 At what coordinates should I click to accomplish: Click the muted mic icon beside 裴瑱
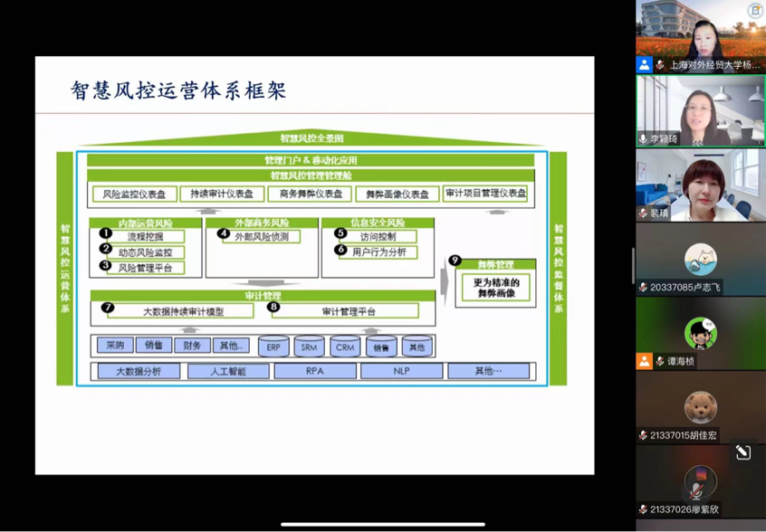pyautogui.click(x=644, y=214)
